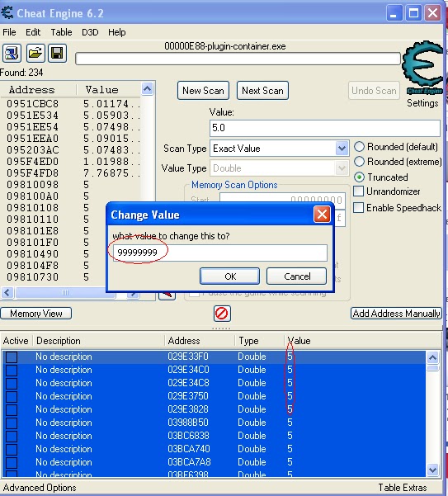Click address table scroll up arrow

click(432, 358)
